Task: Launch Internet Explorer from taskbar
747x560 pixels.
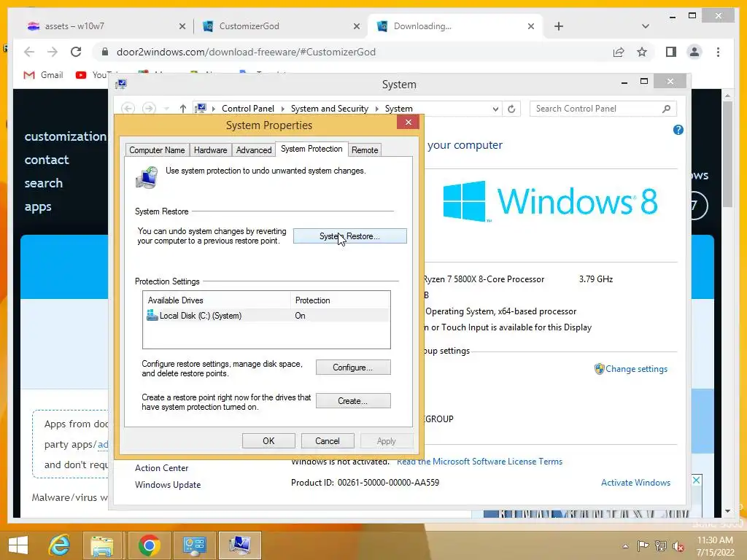Action: [60, 545]
